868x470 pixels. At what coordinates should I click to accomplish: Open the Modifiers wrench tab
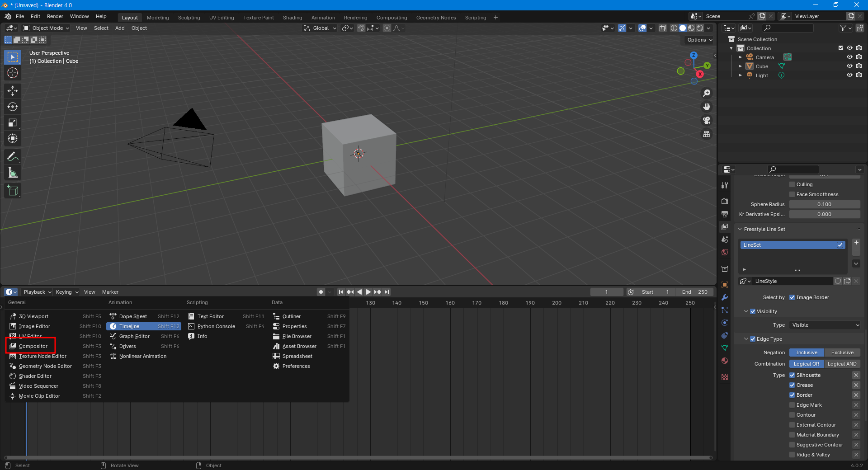pos(725,297)
